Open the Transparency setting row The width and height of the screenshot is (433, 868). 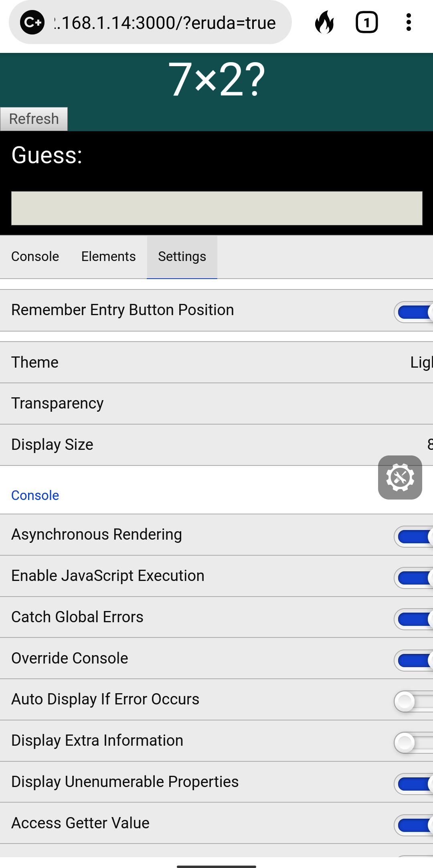[x=216, y=403]
